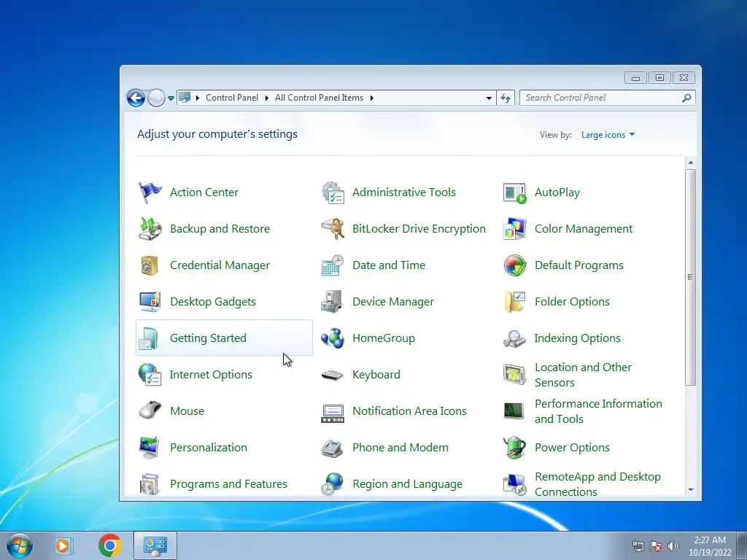The width and height of the screenshot is (747, 560).
Task: Open BitLocker Drive Encryption key icon
Action: [333, 229]
